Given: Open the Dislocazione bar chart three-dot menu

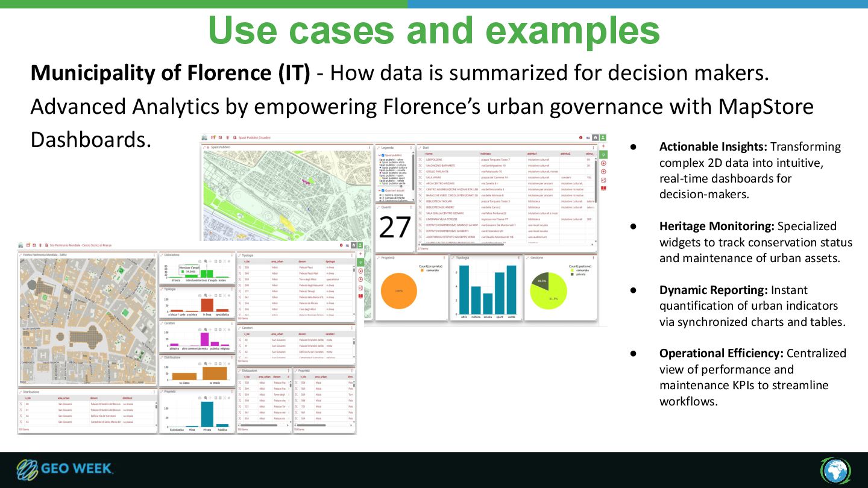Looking at the screenshot, I should (x=232, y=255).
